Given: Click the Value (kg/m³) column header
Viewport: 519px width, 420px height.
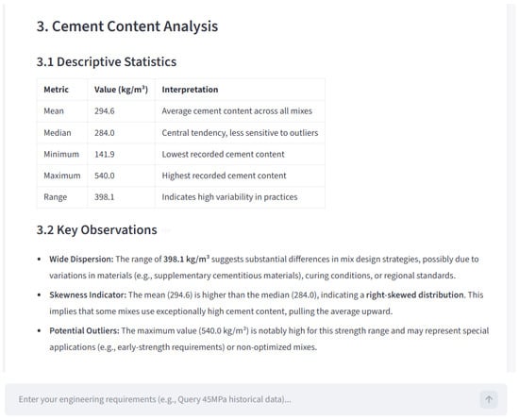Looking at the screenshot, I should point(121,90).
